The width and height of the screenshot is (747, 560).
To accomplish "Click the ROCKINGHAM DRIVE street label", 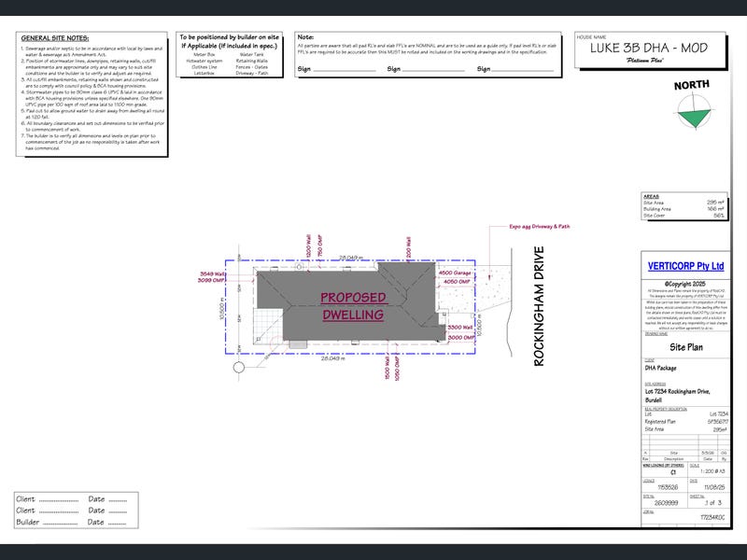I will (x=539, y=306).
